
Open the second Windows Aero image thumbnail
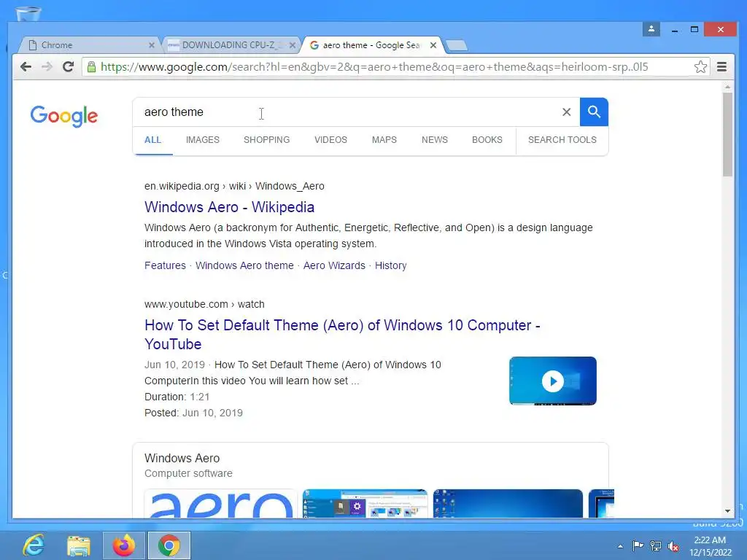(365, 503)
